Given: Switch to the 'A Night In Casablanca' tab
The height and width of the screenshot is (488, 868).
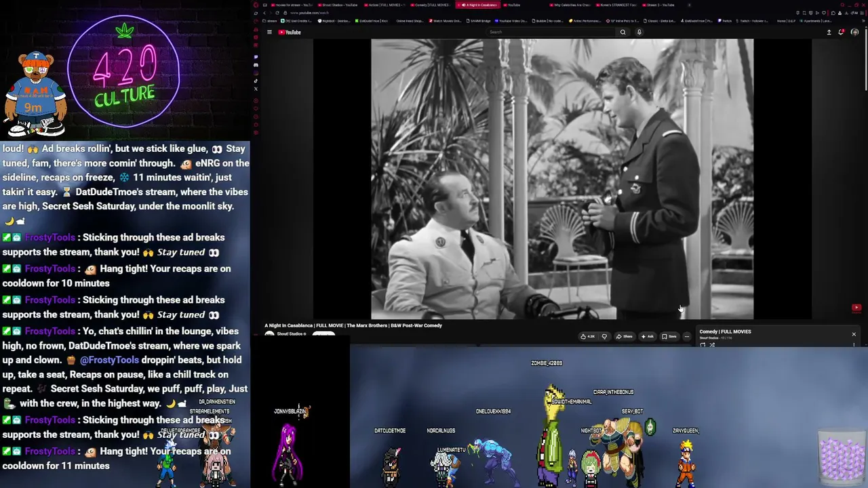Looking at the screenshot, I should coord(479,5).
